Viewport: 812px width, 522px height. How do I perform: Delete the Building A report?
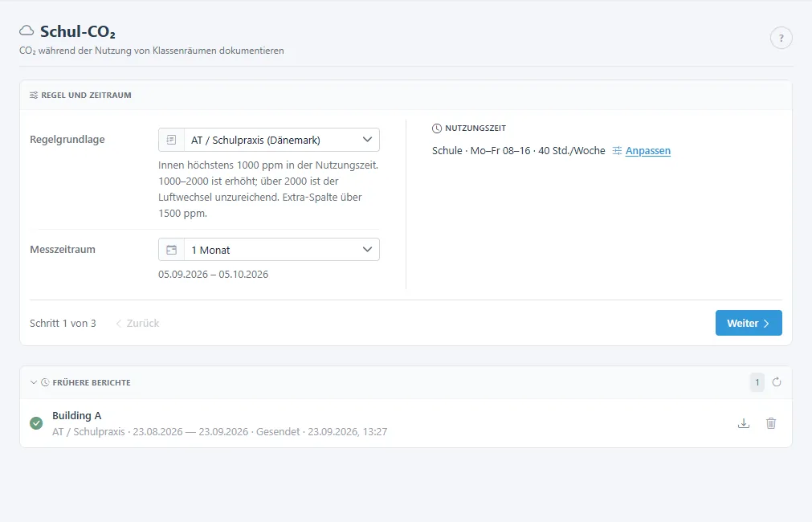coord(771,423)
